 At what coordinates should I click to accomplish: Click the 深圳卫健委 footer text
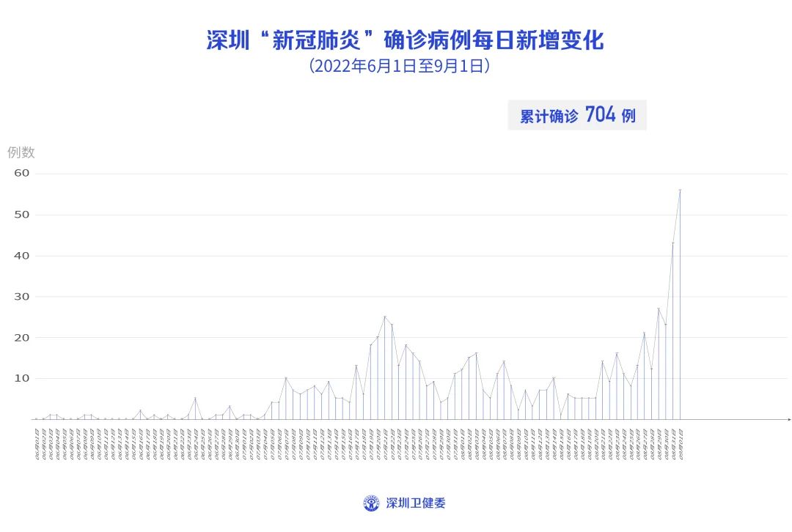(x=415, y=503)
